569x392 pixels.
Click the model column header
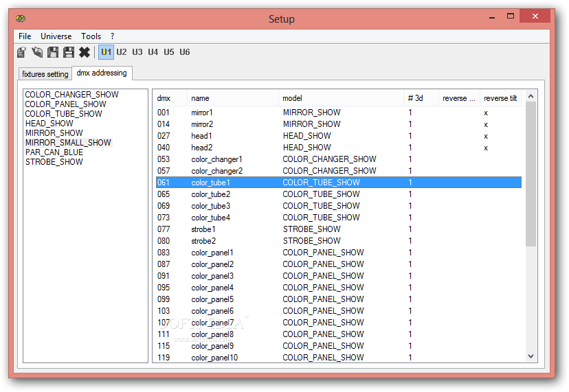point(341,98)
